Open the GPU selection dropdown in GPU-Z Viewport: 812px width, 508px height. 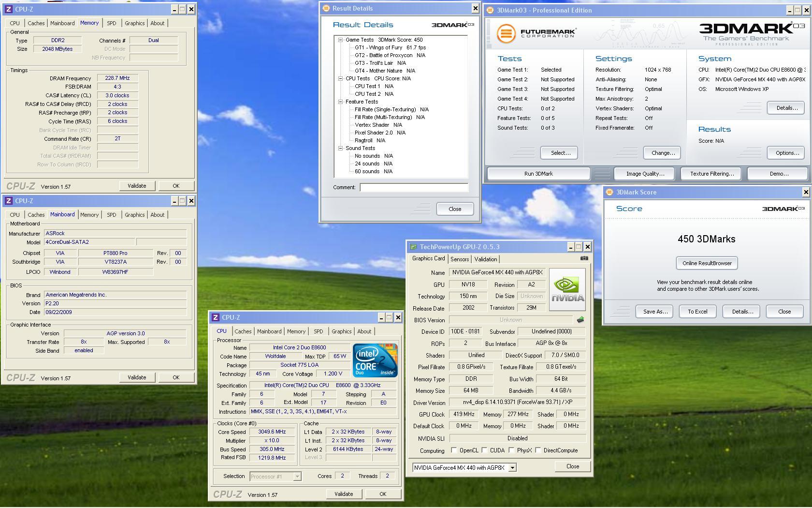pyautogui.click(x=512, y=467)
